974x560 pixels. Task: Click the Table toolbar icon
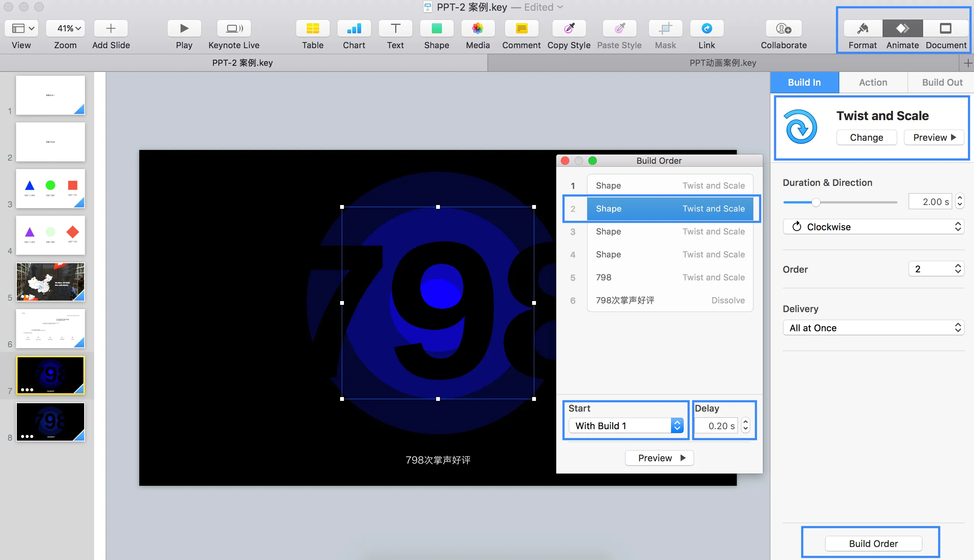pyautogui.click(x=312, y=28)
